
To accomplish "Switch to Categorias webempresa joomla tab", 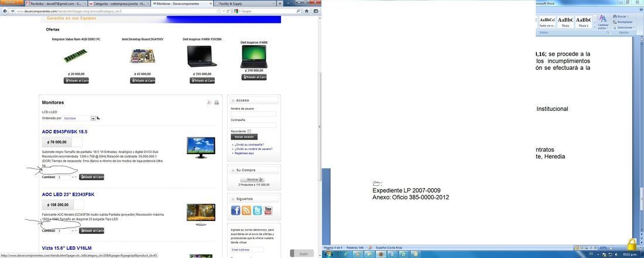I will click(119, 4).
